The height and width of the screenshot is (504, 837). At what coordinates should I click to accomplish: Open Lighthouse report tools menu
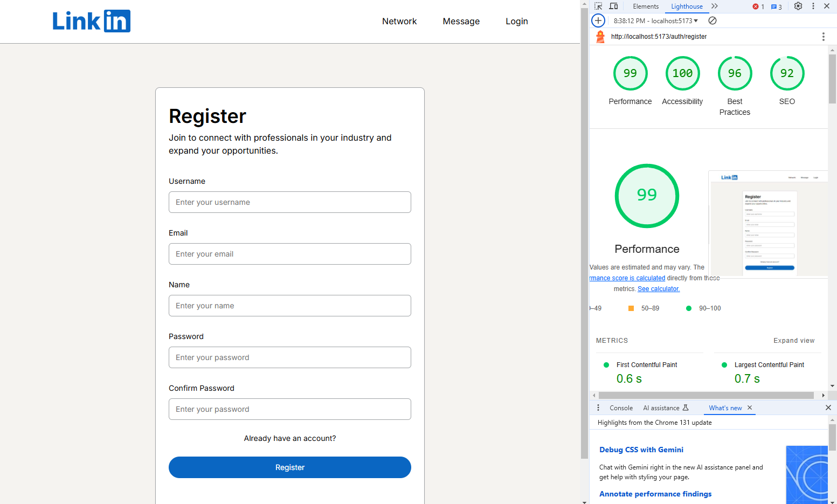pos(823,37)
